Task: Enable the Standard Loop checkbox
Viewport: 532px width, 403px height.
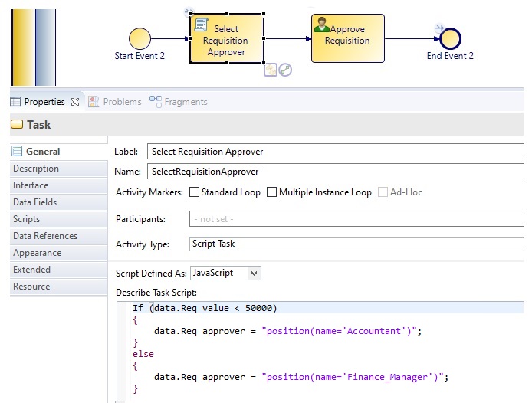Action: [195, 192]
